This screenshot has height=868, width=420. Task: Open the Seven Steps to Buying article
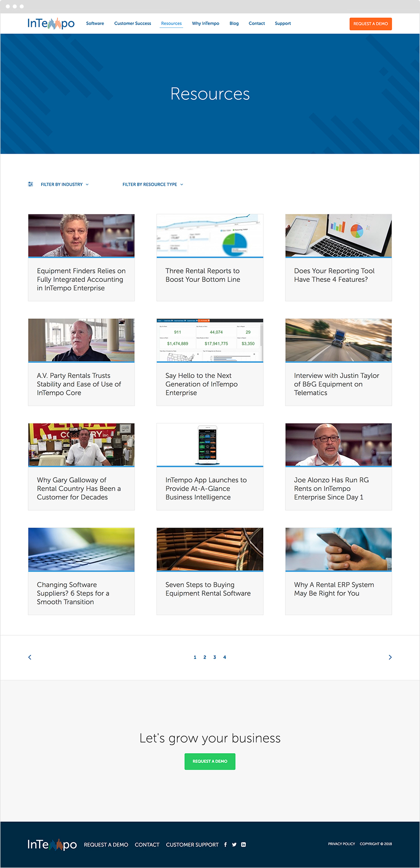[x=210, y=571]
